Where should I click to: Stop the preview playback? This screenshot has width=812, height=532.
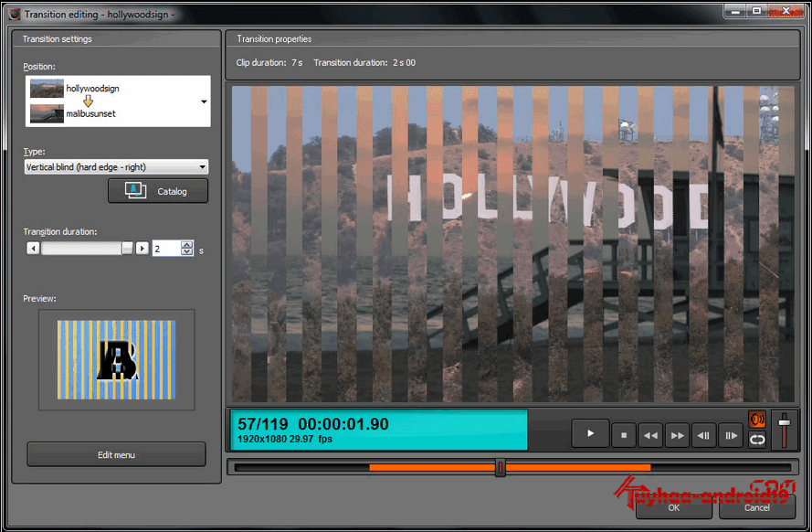pos(624,435)
